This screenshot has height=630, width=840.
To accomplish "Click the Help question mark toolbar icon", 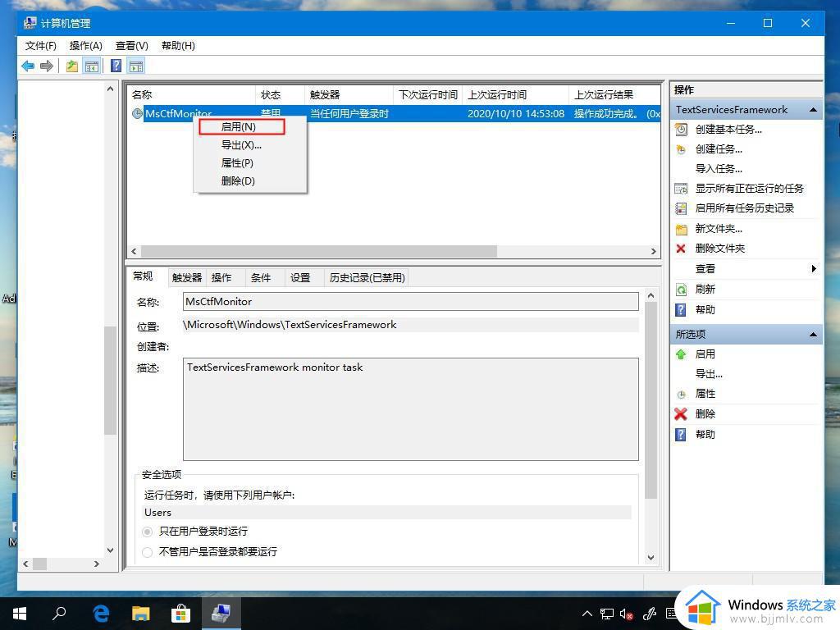I will pos(116,66).
